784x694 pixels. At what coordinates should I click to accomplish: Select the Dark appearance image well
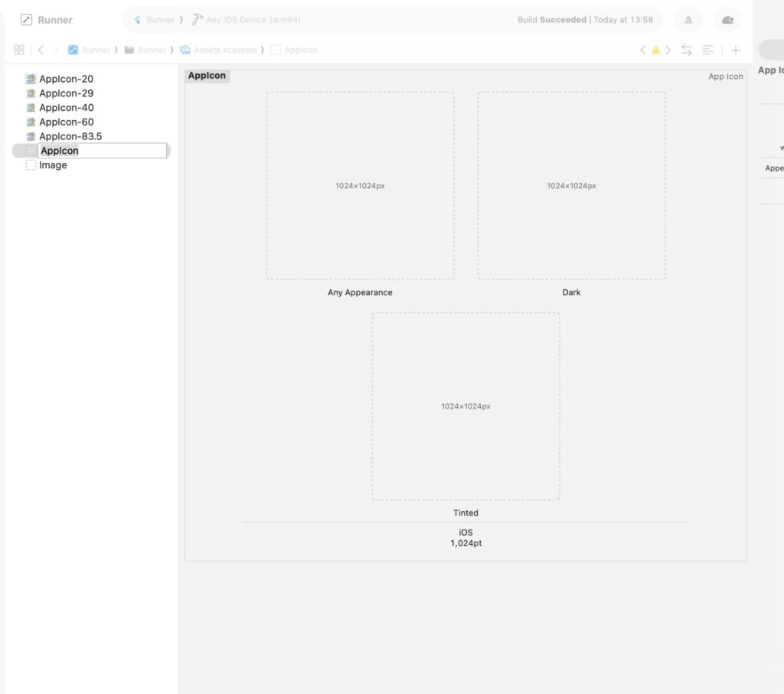pos(571,186)
